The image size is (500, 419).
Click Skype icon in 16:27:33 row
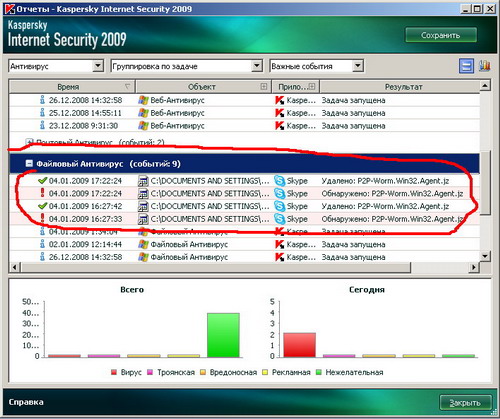[279, 219]
